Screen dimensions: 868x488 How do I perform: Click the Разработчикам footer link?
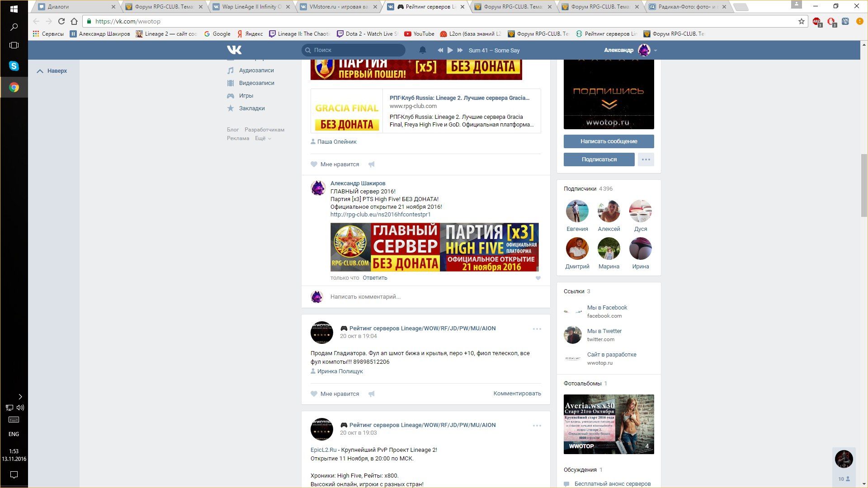264,130
